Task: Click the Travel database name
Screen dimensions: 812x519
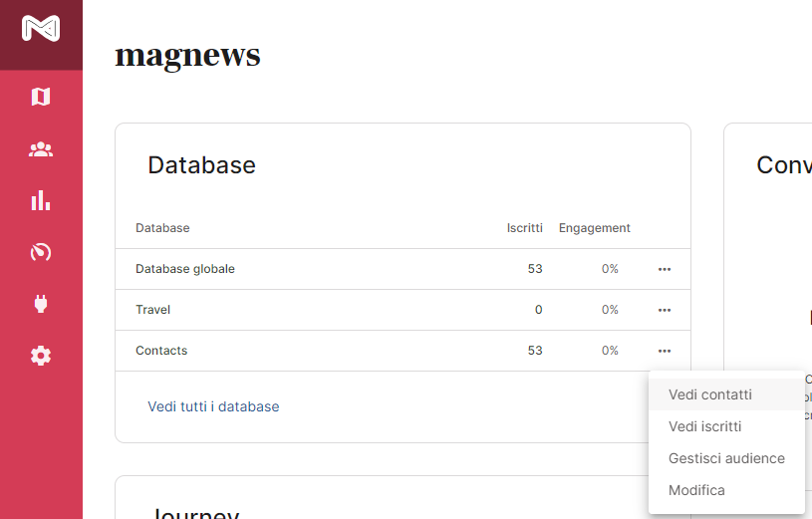Action: point(152,310)
